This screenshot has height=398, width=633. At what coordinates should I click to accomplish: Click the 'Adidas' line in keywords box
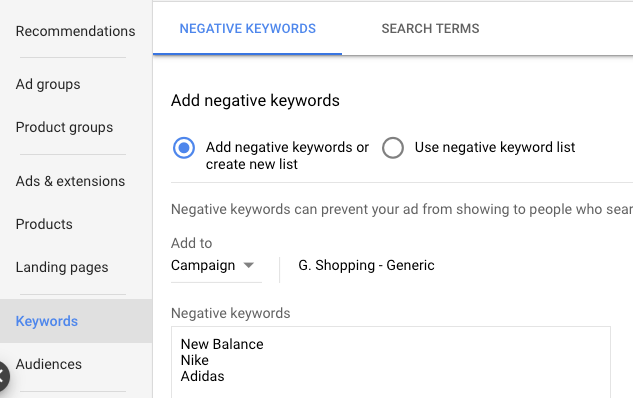pyautogui.click(x=202, y=376)
